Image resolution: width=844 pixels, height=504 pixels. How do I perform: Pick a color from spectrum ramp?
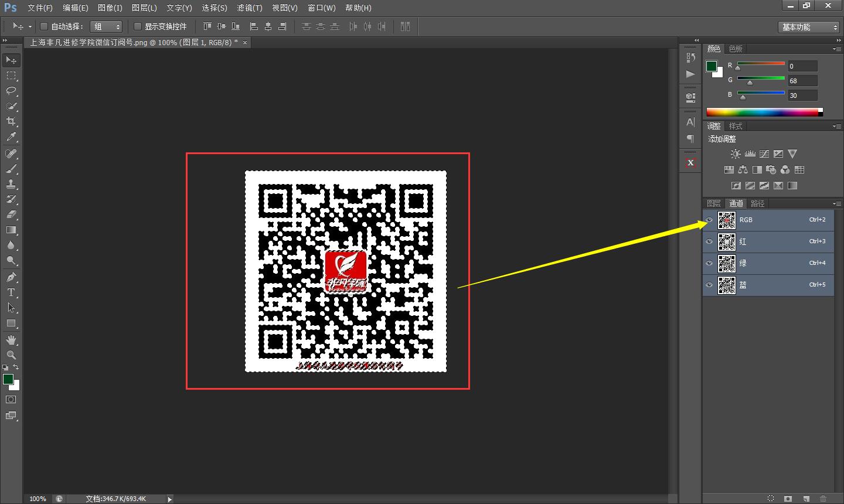tap(764, 112)
